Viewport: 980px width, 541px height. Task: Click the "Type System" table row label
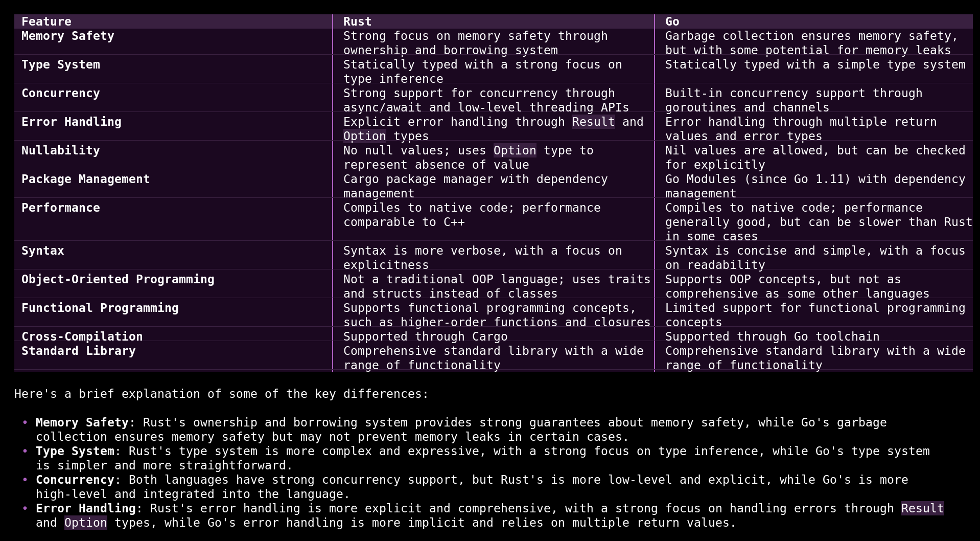[x=60, y=64]
